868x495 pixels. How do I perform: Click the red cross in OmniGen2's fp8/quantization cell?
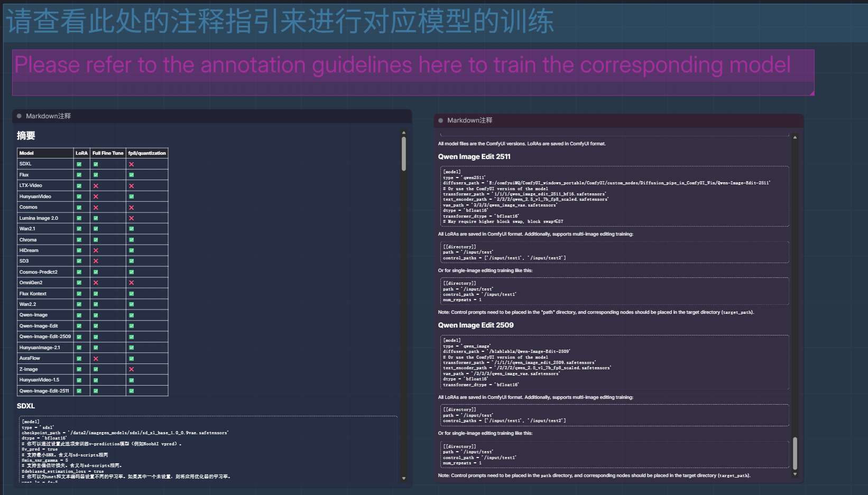(132, 283)
